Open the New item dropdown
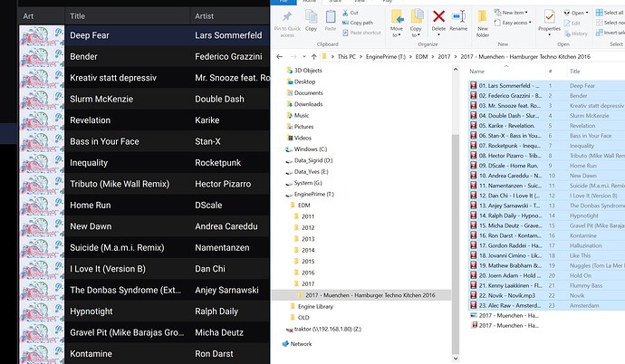Screen dimensions: 625x364 pos(511,13)
